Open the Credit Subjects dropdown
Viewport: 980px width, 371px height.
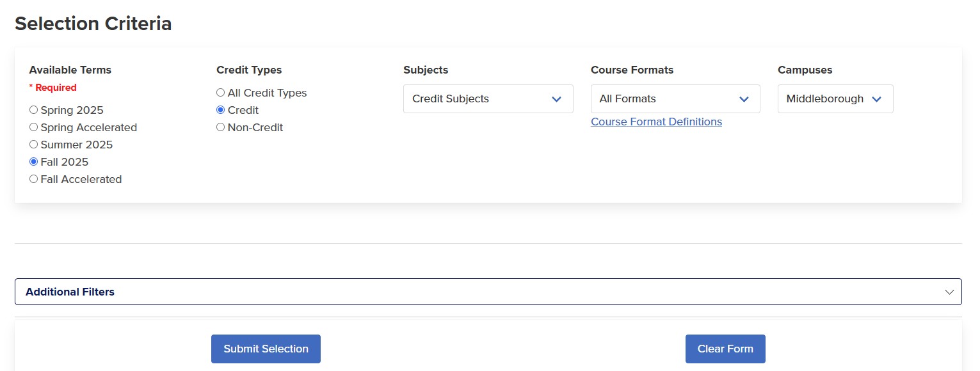488,99
